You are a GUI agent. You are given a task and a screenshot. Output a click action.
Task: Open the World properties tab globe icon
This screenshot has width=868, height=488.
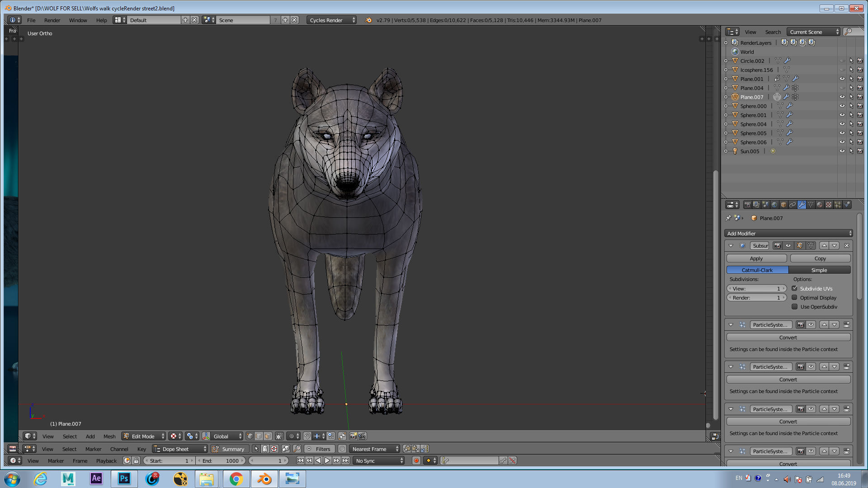[x=774, y=205]
